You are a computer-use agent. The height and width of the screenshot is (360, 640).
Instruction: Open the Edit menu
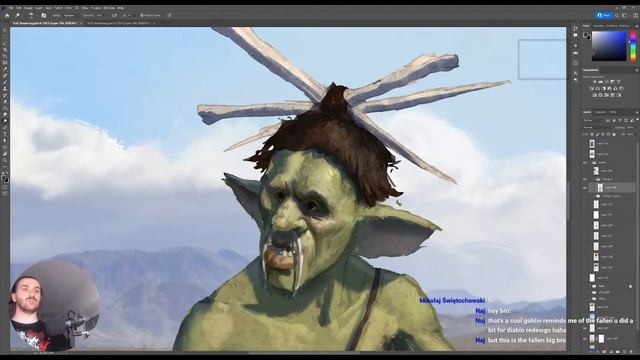pos(19,8)
